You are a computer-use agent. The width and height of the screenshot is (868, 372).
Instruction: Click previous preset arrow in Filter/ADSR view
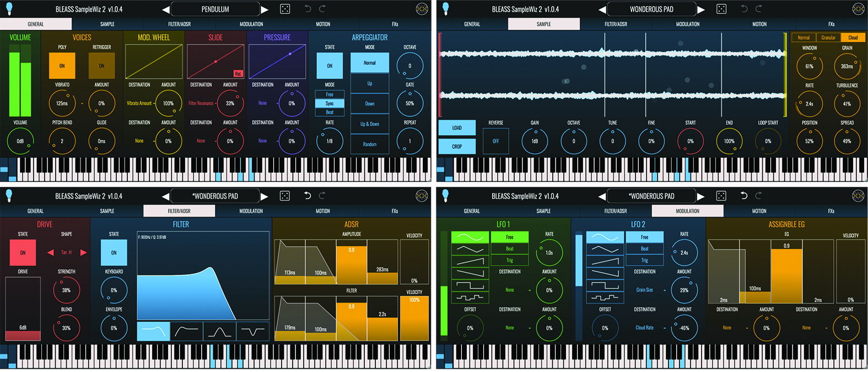pos(166,196)
